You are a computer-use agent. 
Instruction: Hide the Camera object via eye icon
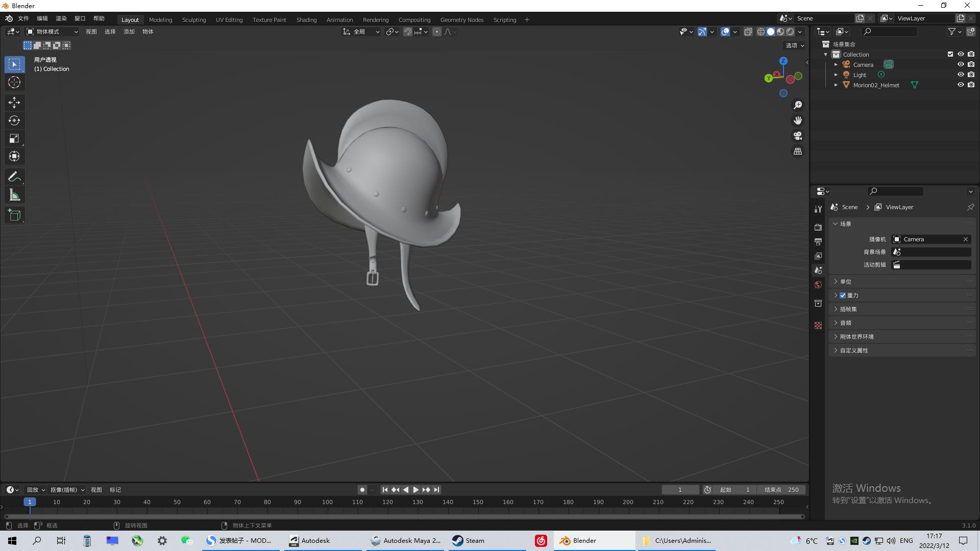[x=961, y=64]
